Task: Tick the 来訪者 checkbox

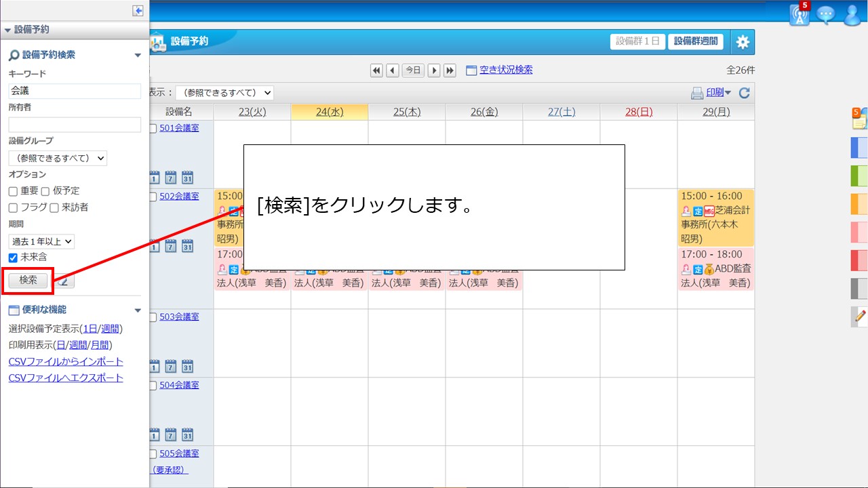Action: (x=54, y=208)
